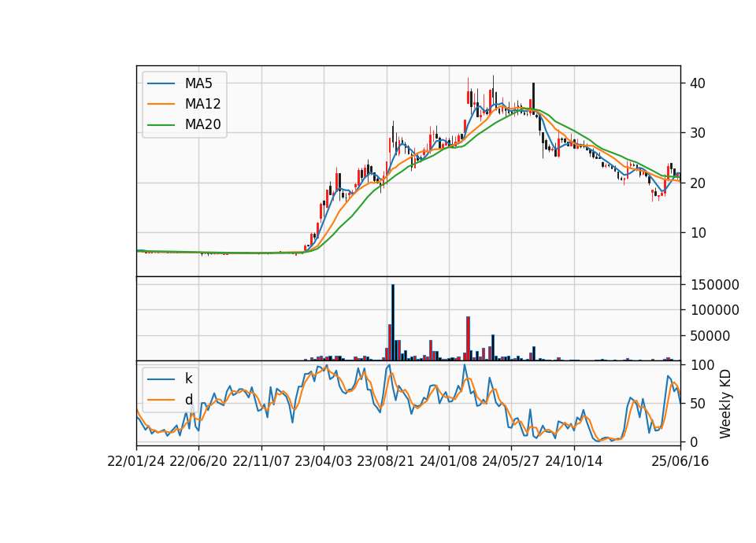Click the MA12 orange line sample in legend
This screenshot has width=756, height=543.
[161, 104]
